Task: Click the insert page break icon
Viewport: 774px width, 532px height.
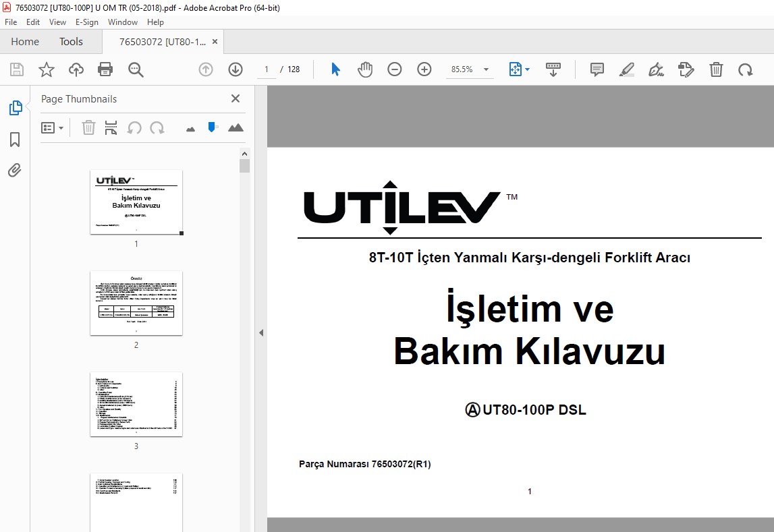Action: [x=111, y=127]
